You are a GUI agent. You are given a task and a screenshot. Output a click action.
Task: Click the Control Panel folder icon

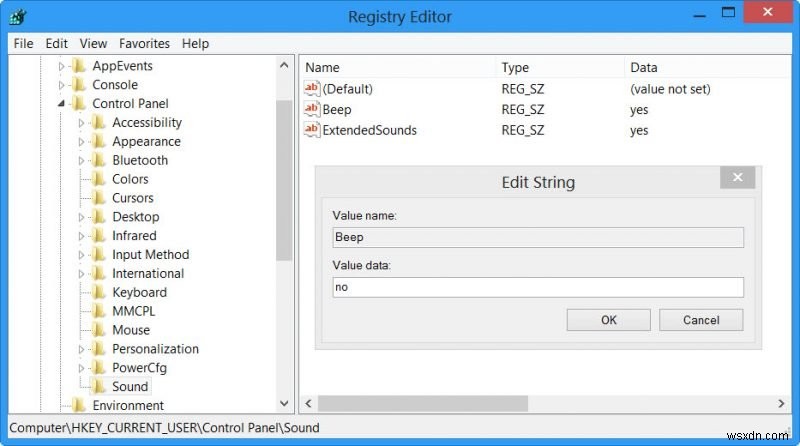(x=79, y=104)
